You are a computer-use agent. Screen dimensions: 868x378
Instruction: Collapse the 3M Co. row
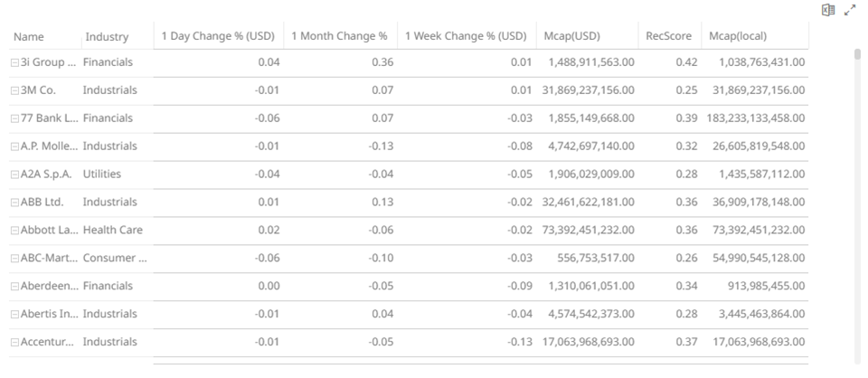tap(14, 91)
